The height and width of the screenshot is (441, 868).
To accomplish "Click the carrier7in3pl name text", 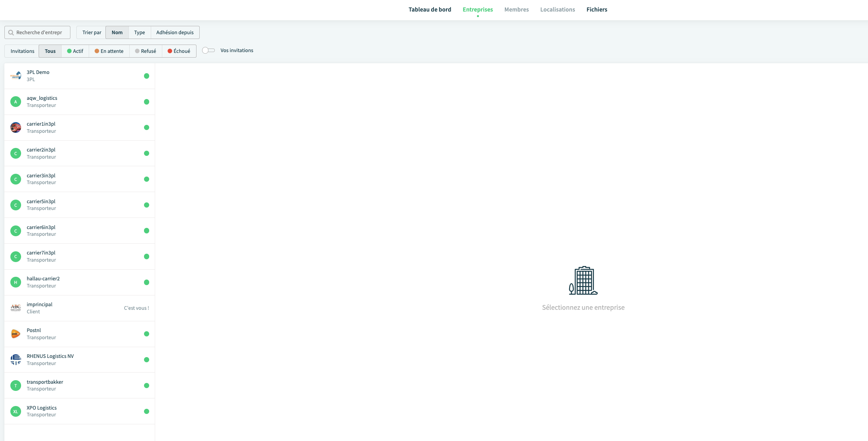I will tap(41, 253).
